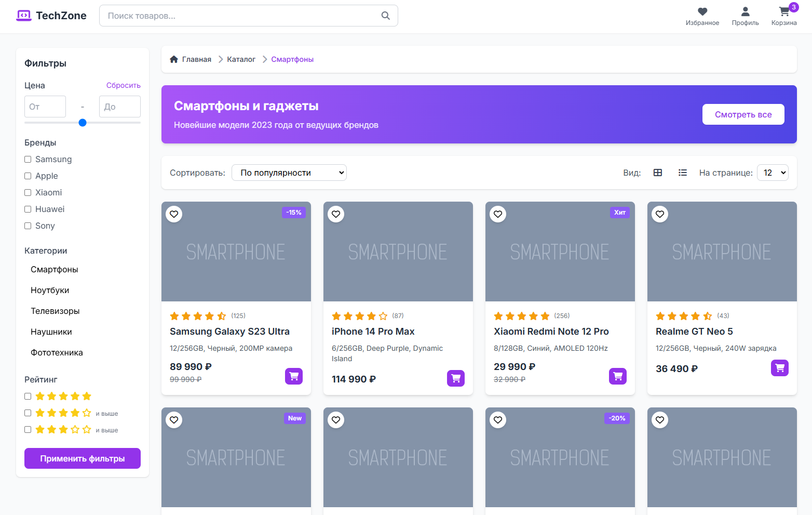
Task: Select Смартфоны category
Action: click(x=55, y=269)
